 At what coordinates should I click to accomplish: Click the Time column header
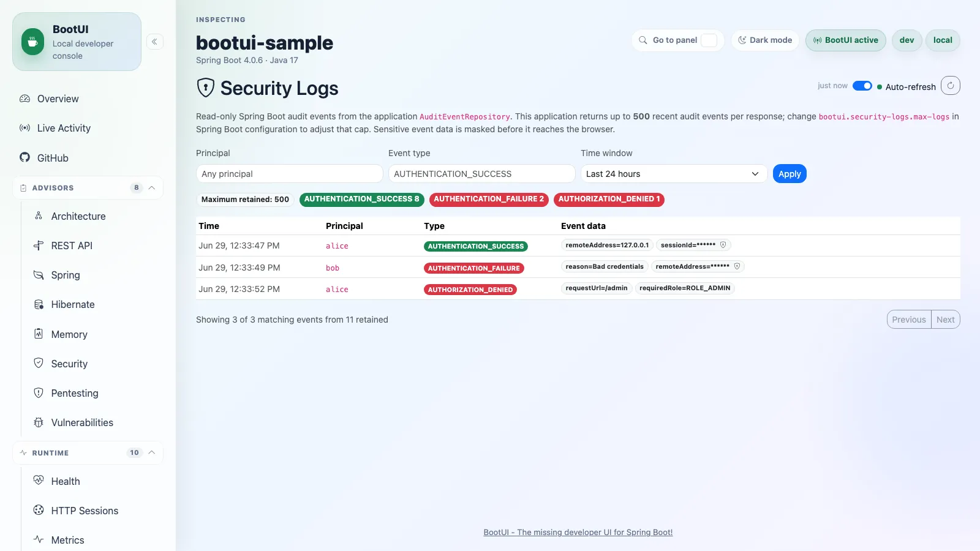(x=209, y=226)
